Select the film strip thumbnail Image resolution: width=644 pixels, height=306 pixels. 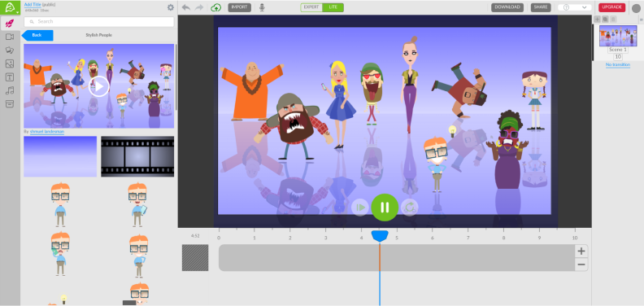tap(137, 157)
